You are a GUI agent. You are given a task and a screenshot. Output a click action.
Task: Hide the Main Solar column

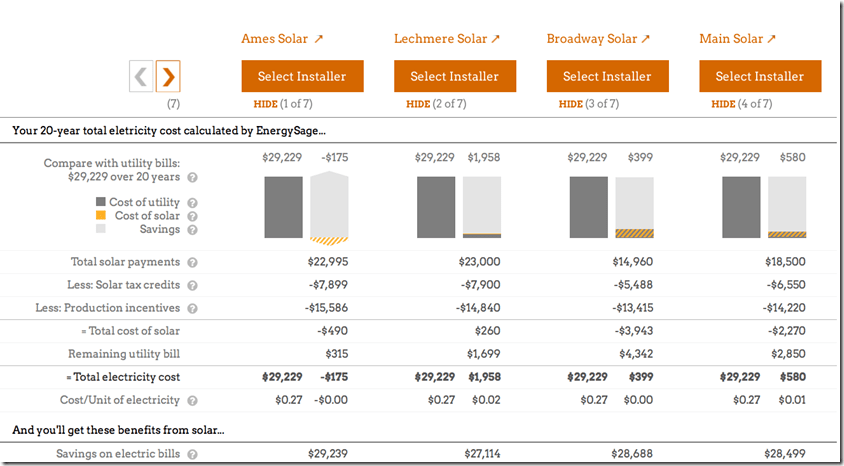(723, 104)
